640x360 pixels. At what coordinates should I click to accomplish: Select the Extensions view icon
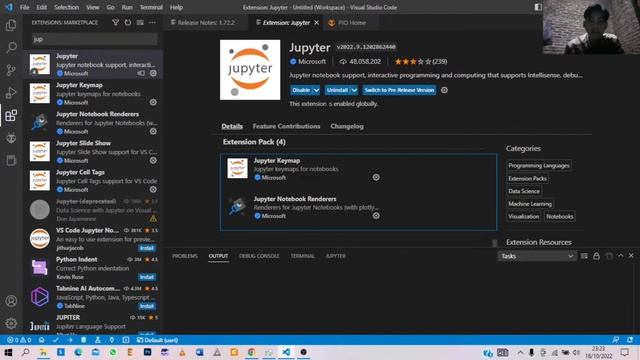click(x=11, y=116)
